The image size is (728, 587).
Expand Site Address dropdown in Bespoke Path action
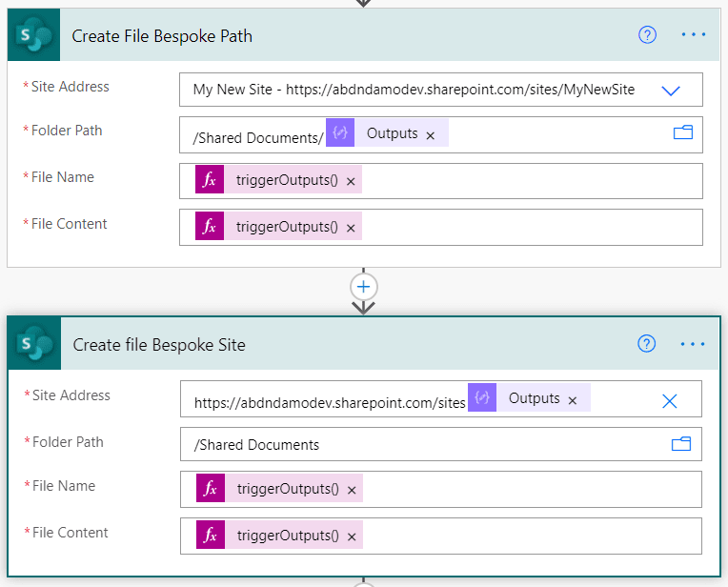coord(671,91)
